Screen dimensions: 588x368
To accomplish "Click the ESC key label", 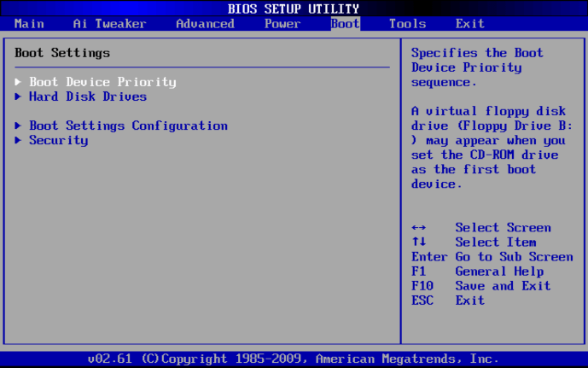I will tap(422, 301).
